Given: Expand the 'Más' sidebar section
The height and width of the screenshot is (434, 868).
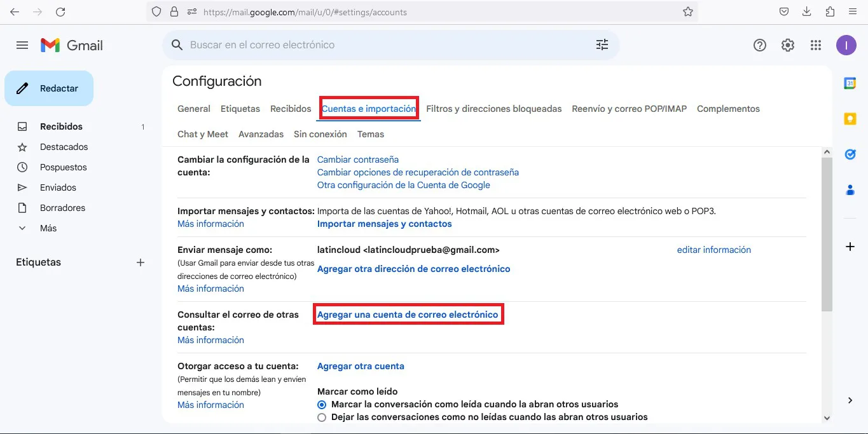Looking at the screenshot, I should coord(48,228).
